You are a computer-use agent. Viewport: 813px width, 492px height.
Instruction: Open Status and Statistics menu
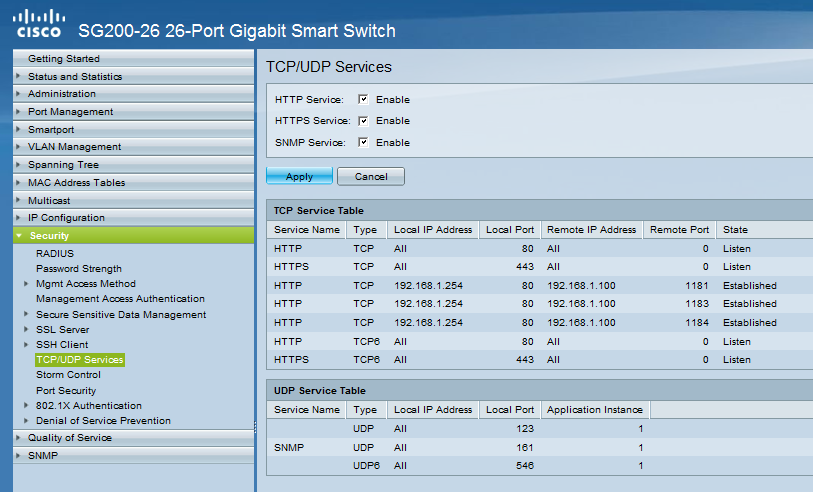click(133, 76)
